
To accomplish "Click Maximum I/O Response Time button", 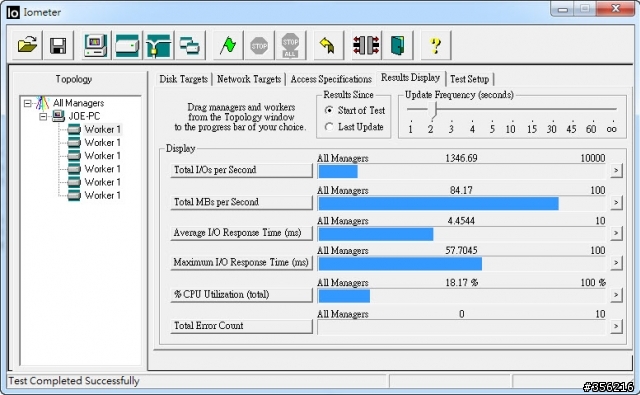I will (x=241, y=262).
